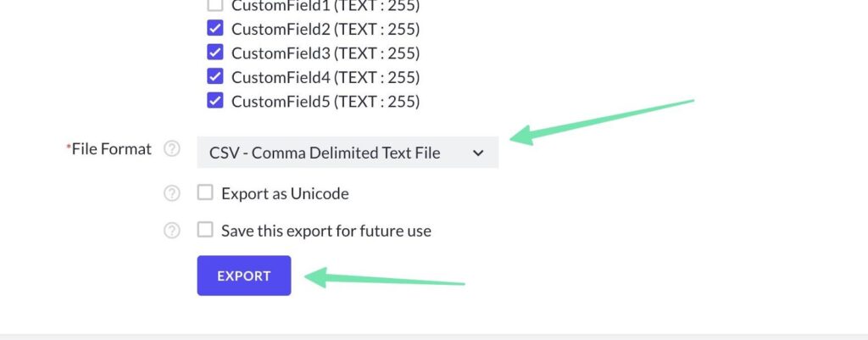
Task: Click the help icon beside Save this export
Action: (x=172, y=230)
